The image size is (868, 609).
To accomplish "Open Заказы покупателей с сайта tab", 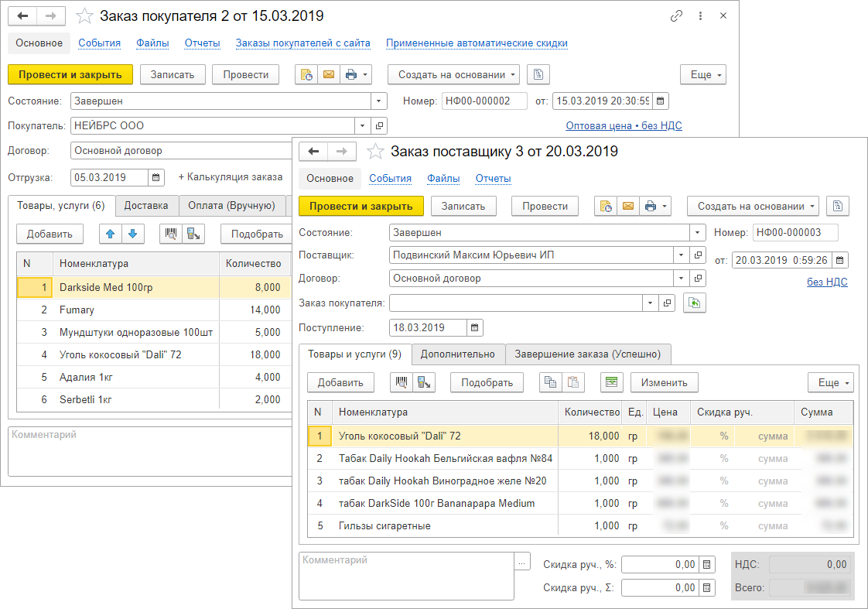I will [302, 43].
